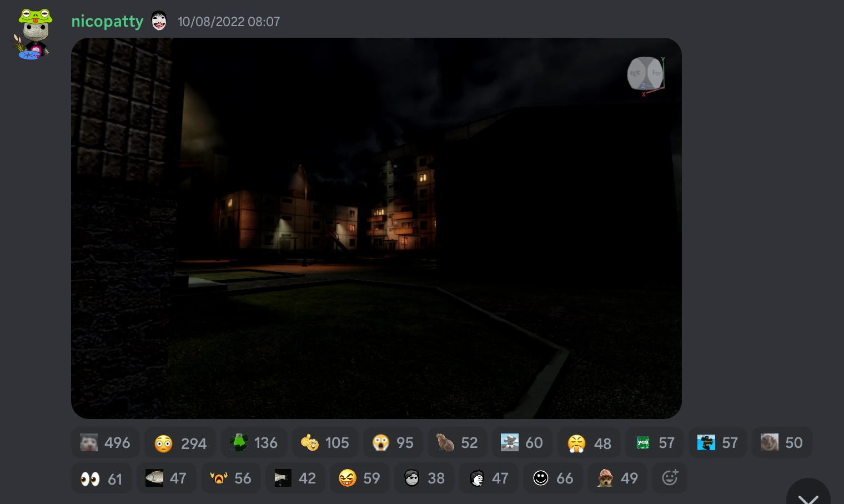Toggle the blurry cat reaction with 496
Screen dimensions: 844x504
(x=105, y=442)
